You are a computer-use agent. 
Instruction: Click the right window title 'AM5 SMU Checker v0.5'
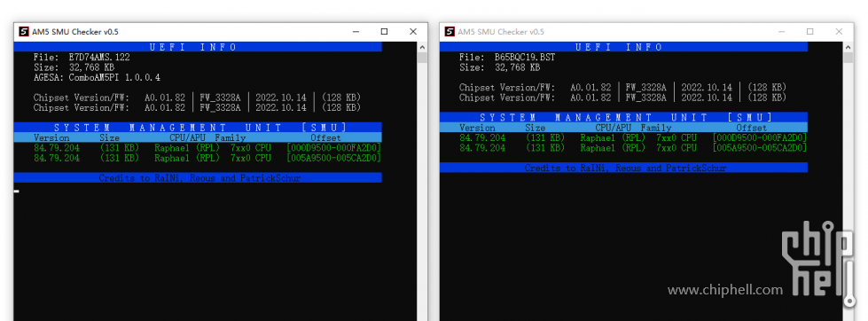pos(501,32)
